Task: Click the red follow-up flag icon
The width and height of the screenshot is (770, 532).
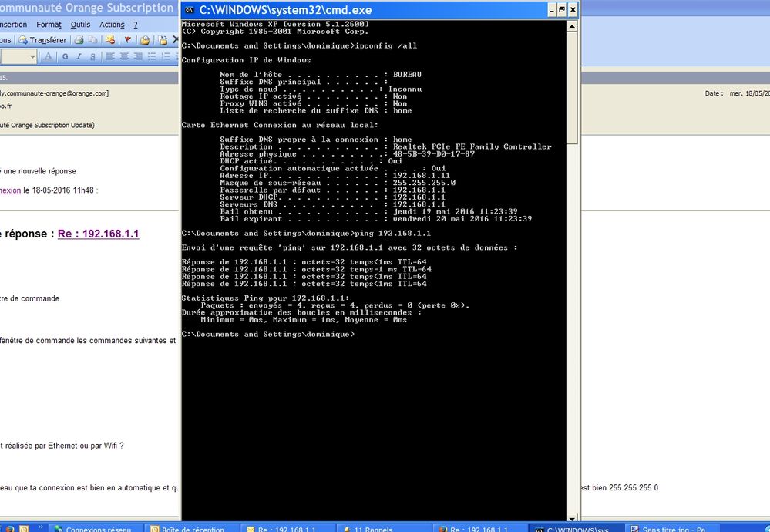Action: (x=128, y=40)
